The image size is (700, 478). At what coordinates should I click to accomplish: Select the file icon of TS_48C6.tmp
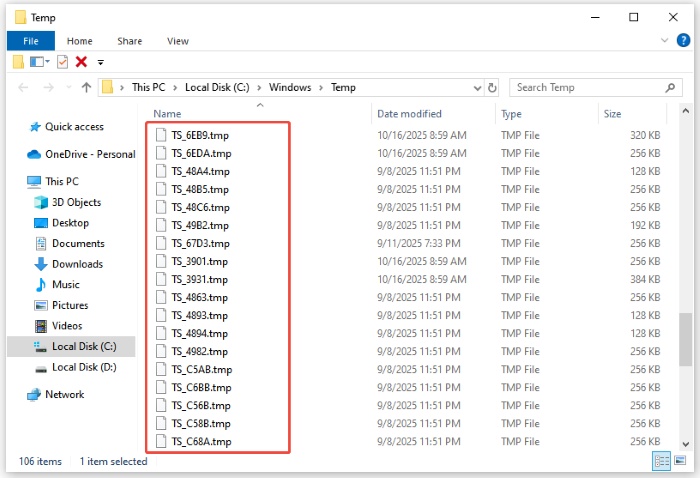point(161,207)
